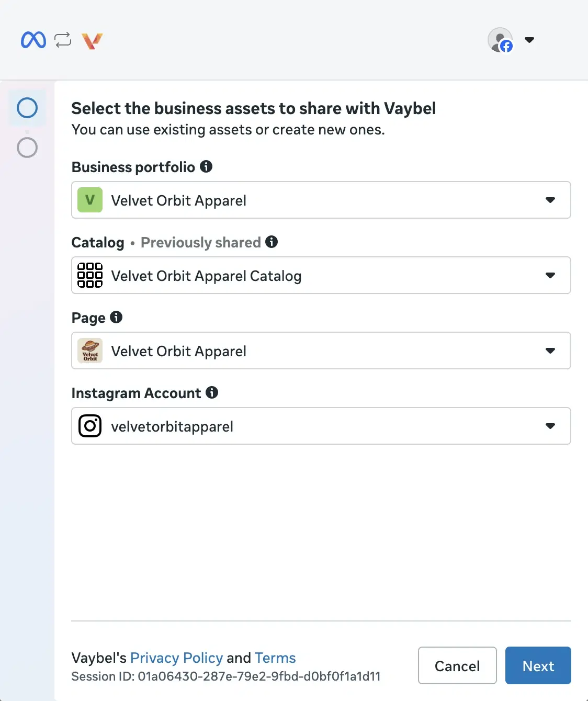588x701 pixels.
Task: Click the Instagram logo in account field
Action: coord(90,426)
